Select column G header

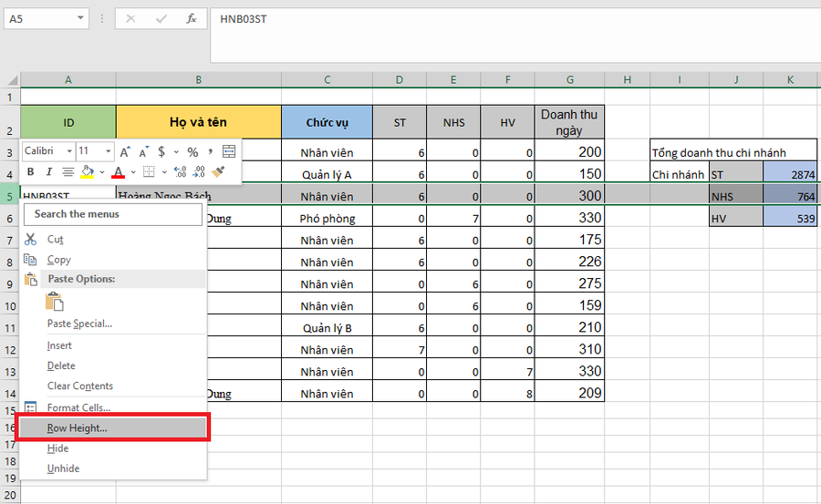point(569,80)
